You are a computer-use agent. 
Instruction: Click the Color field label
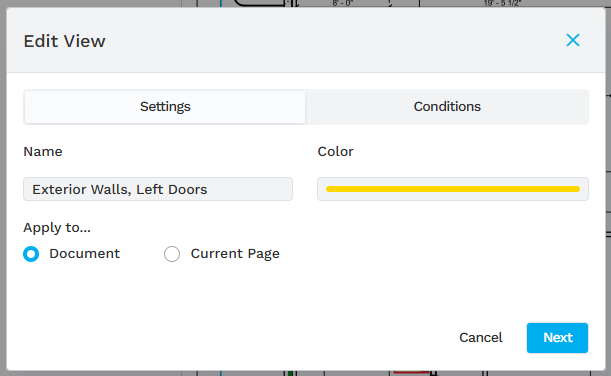coord(335,152)
